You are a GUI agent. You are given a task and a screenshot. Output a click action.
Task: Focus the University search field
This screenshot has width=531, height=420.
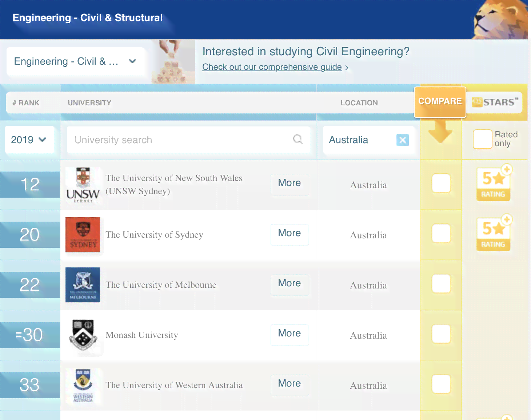coord(189,140)
